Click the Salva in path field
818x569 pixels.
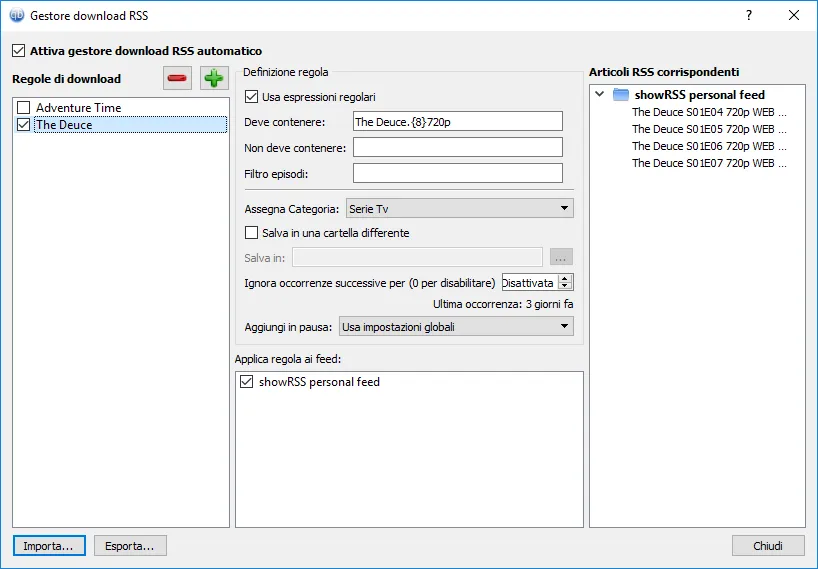pos(417,257)
